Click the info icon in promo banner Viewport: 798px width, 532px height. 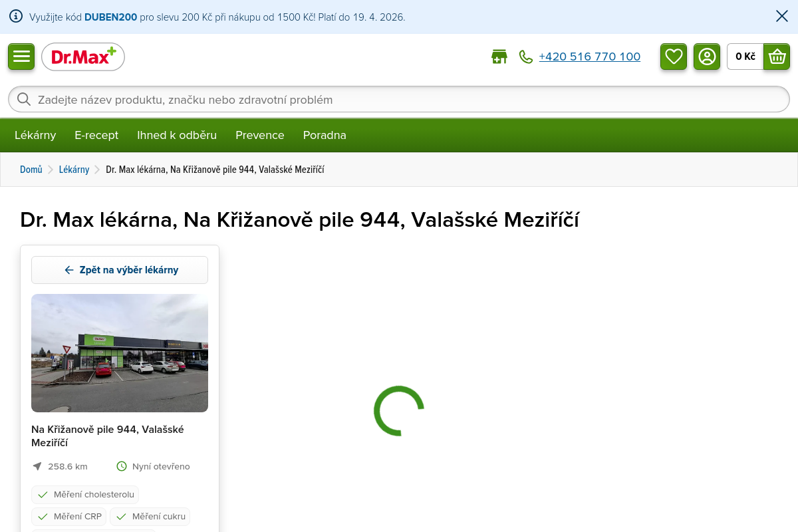(x=16, y=17)
